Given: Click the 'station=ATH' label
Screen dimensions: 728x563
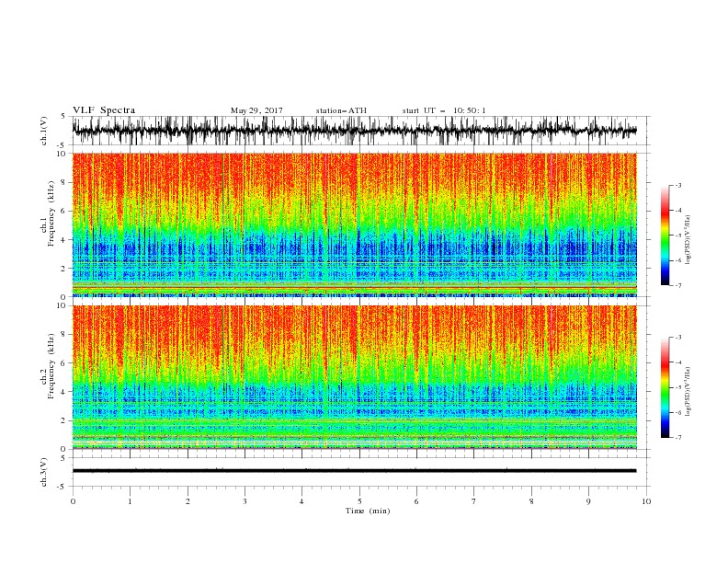Looking at the screenshot, I should point(341,110).
